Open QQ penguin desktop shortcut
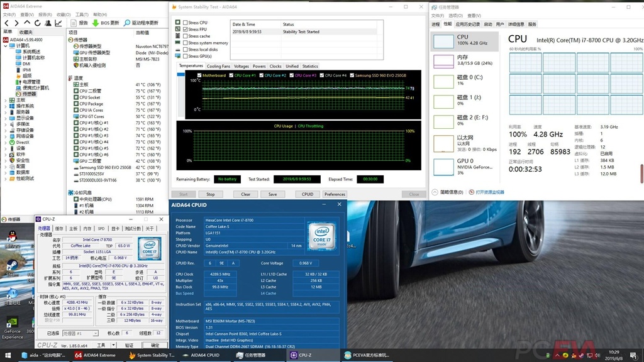The image size is (644, 362). click(x=13, y=239)
